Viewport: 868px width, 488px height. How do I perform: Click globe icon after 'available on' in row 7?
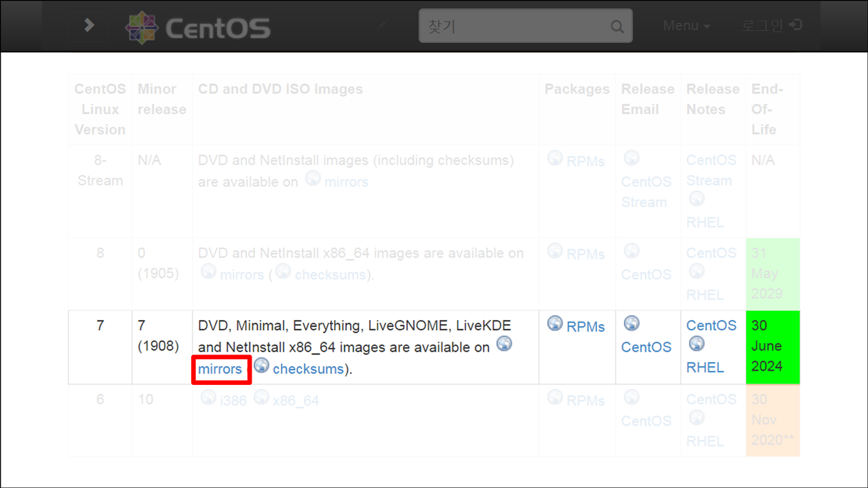point(504,344)
